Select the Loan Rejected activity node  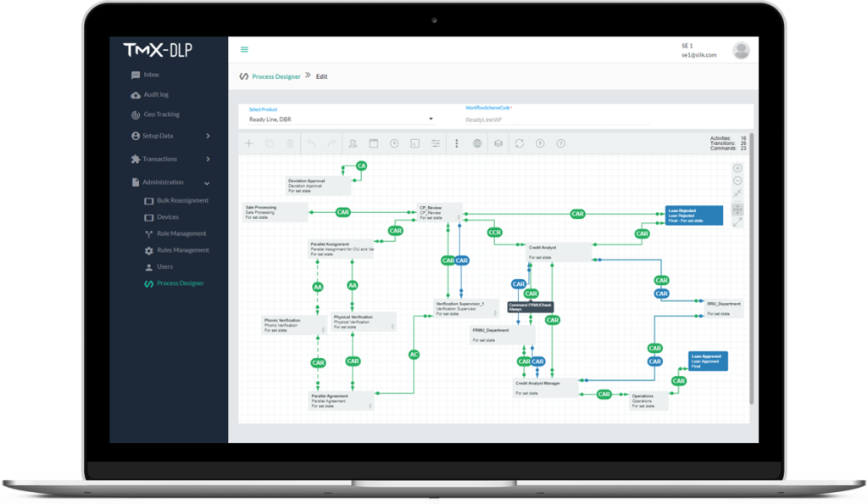[x=694, y=216]
